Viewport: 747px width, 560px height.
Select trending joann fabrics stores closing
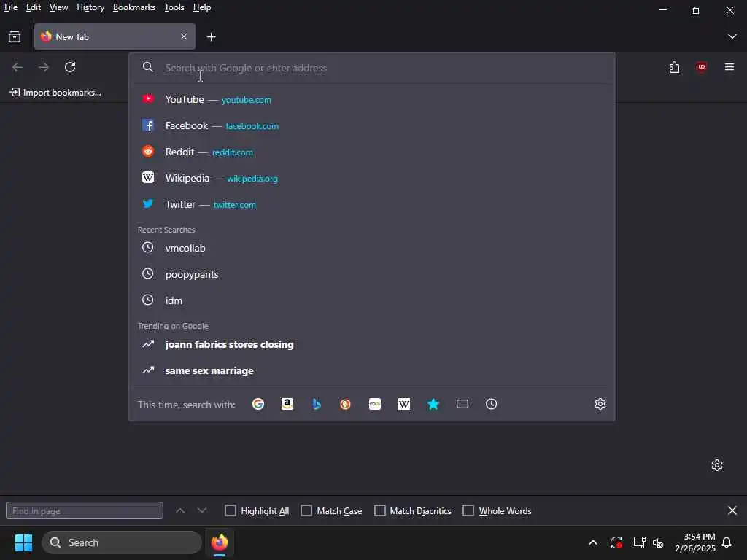pos(371,344)
